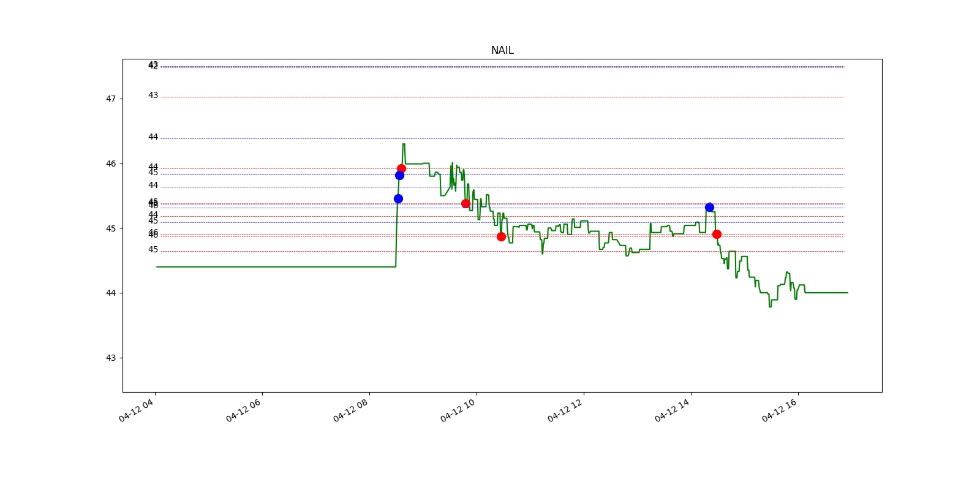Click the x-axis label 04-12 08

point(351,410)
